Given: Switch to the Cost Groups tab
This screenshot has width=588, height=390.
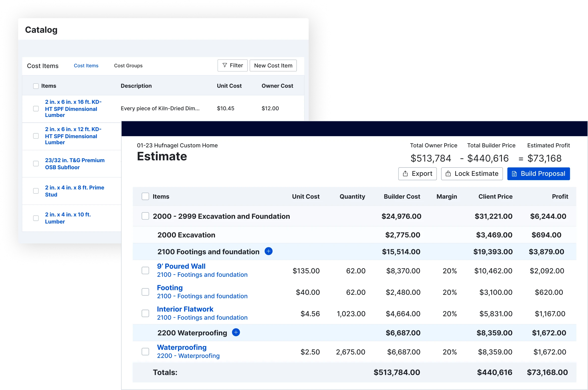Looking at the screenshot, I should pos(128,66).
